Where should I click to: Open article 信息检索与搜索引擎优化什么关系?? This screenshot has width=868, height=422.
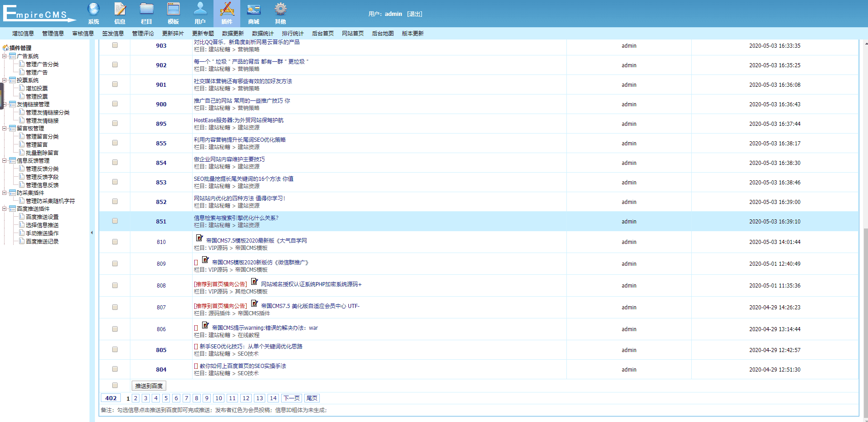(x=236, y=218)
